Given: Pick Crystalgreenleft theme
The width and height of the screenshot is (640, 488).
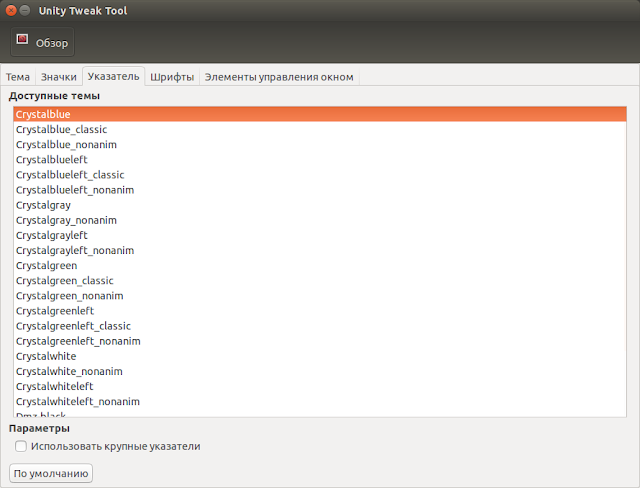Looking at the screenshot, I should tap(320, 311).
